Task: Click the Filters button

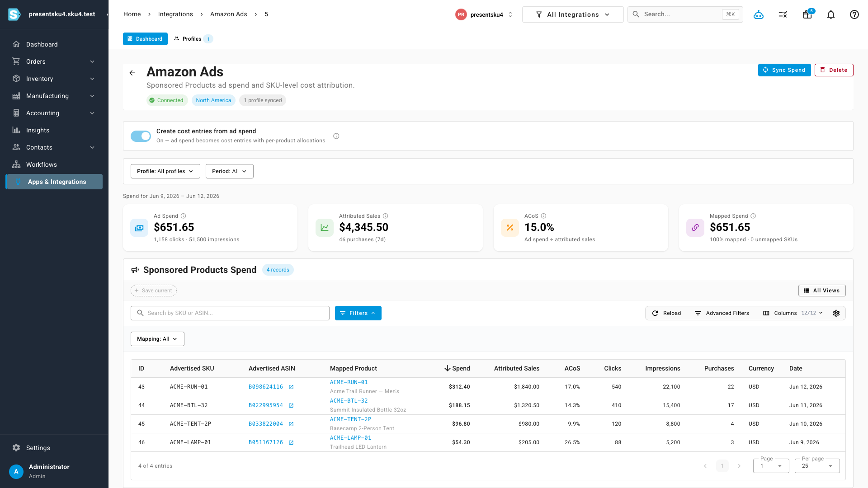Action: click(x=358, y=313)
